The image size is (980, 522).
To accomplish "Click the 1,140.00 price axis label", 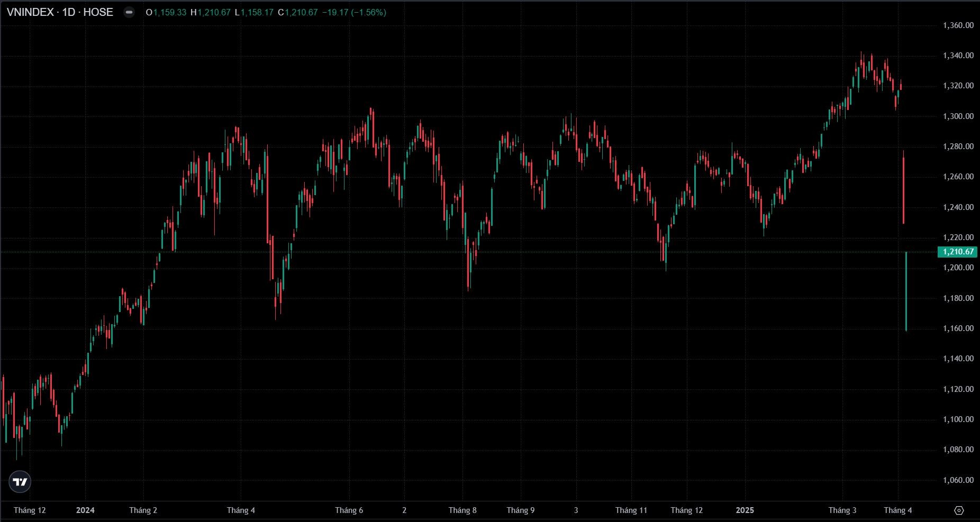I will pos(958,359).
